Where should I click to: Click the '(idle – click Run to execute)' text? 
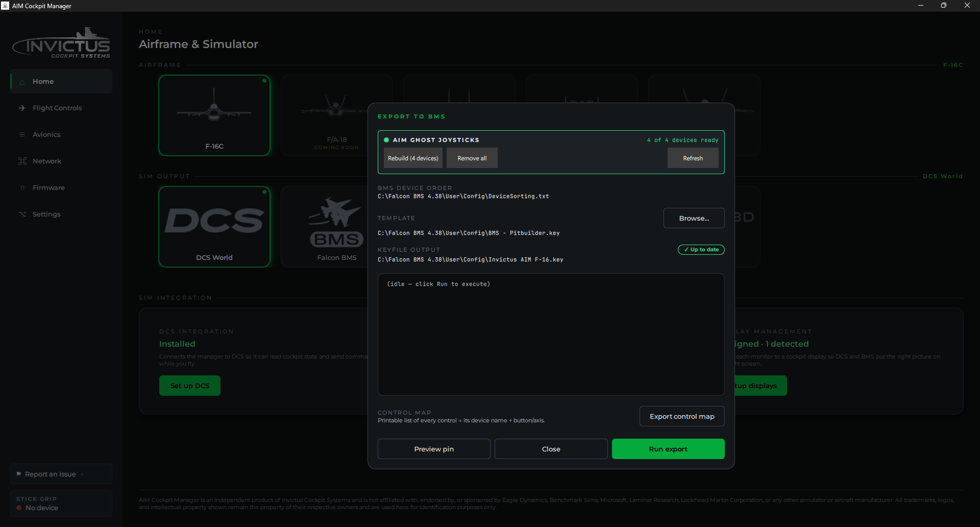(x=438, y=284)
